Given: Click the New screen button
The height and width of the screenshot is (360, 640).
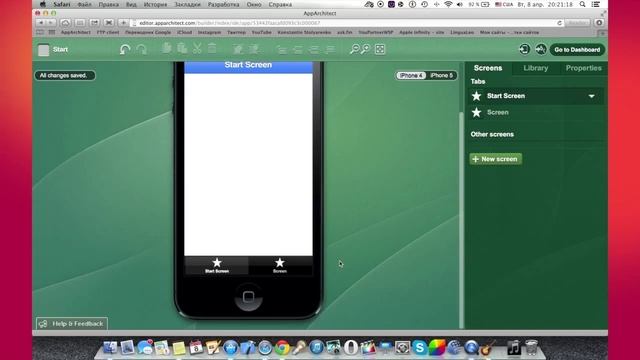Looking at the screenshot, I should tap(496, 159).
